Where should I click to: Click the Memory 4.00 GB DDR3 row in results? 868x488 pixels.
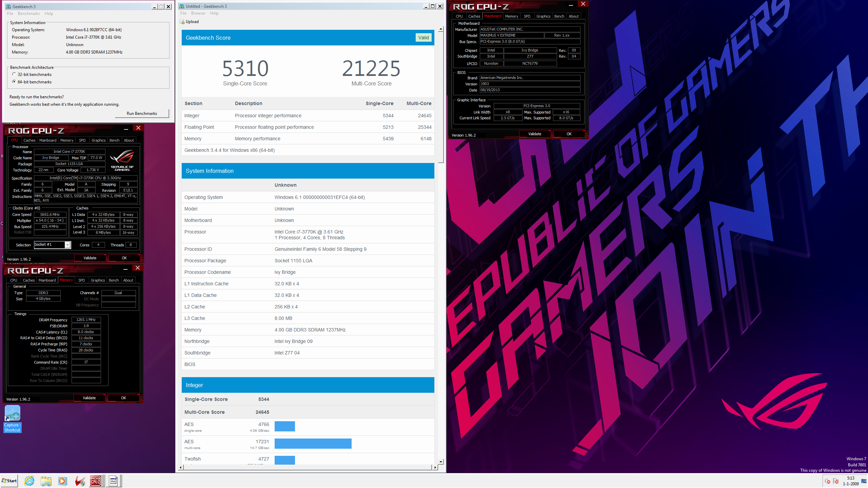coord(308,330)
